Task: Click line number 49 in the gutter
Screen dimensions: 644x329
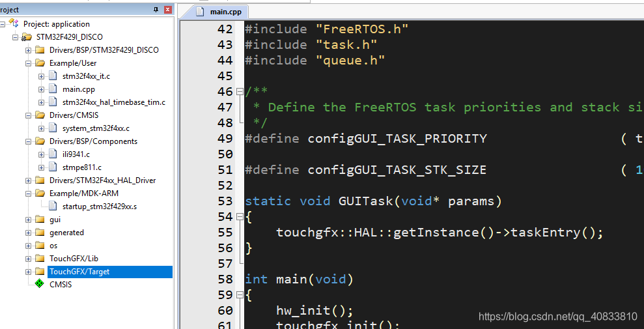Action: tap(225, 139)
